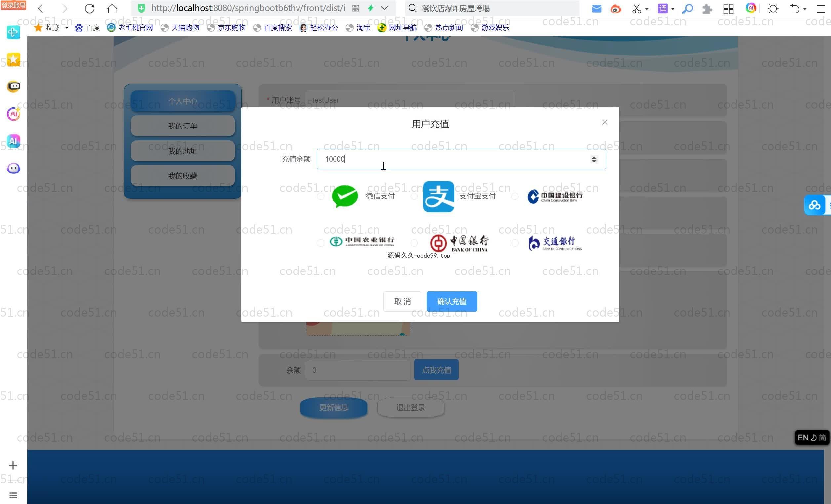Click the lightning speed mode icon
The width and height of the screenshot is (831, 504).
(x=370, y=8)
